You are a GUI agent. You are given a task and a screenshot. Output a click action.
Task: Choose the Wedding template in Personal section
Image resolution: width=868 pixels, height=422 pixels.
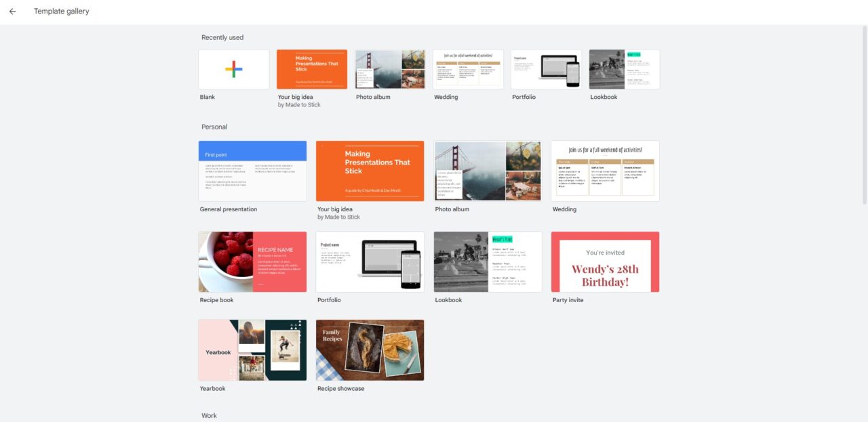[x=604, y=170]
